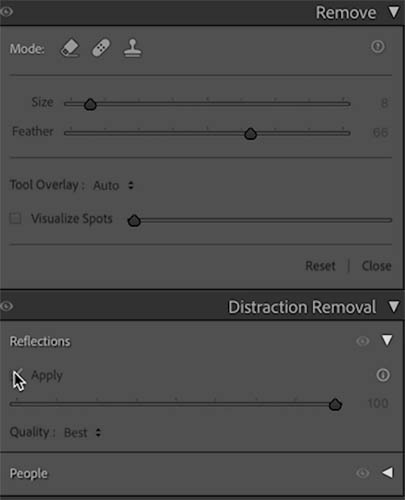Click the Reset button
The height and width of the screenshot is (500, 405).
tap(320, 266)
